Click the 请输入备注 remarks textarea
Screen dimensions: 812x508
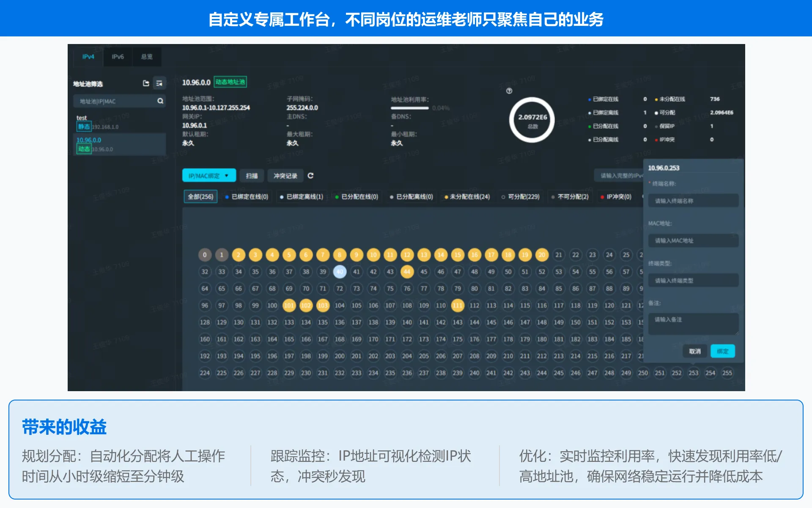point(694,324)
